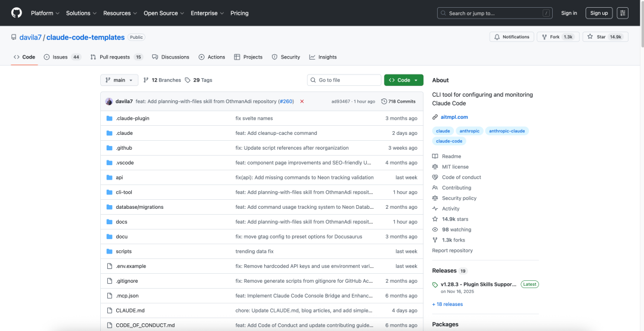Switch to the Pull requests tab
The height and width of the screenshot is (331, 644).
click(116, 57)
